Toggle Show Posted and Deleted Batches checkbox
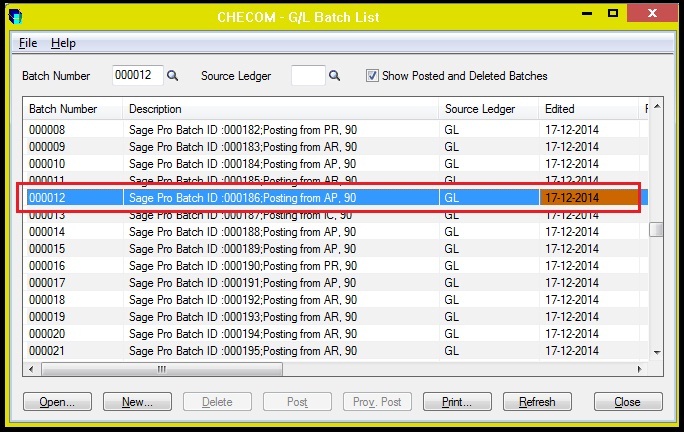This screenshot has height=432, width=684. point(372,76)
